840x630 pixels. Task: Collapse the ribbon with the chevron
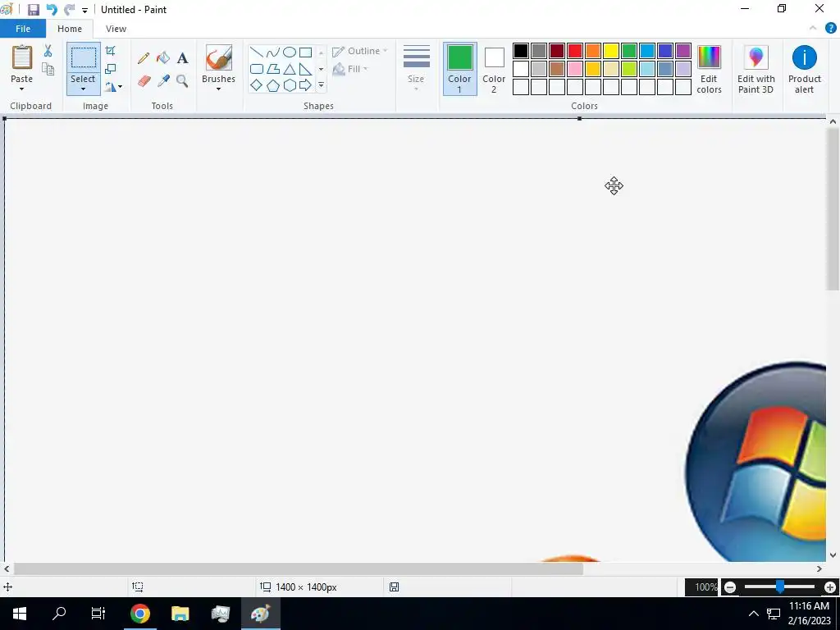click(x=813, y=29)
